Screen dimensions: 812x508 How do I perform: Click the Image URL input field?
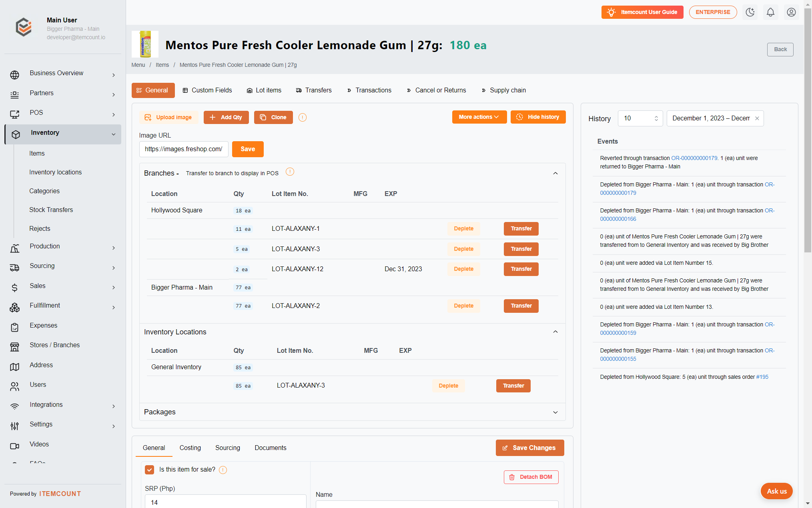pyautogui.click(x=184, y=149)
